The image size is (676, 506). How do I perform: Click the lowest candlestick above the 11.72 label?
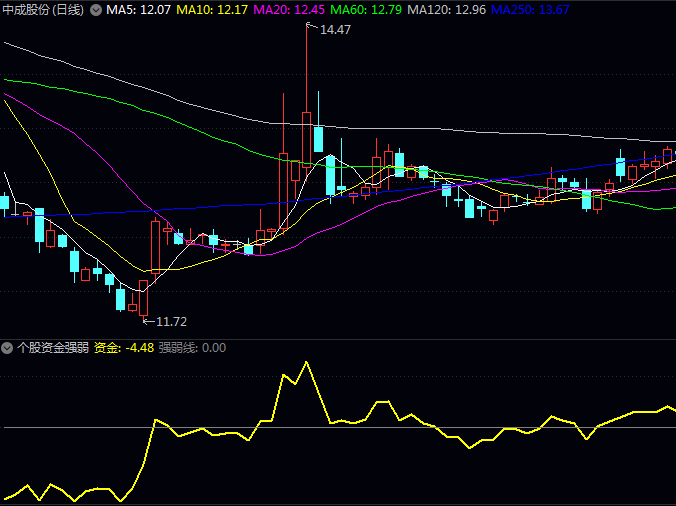click(143, 297)
